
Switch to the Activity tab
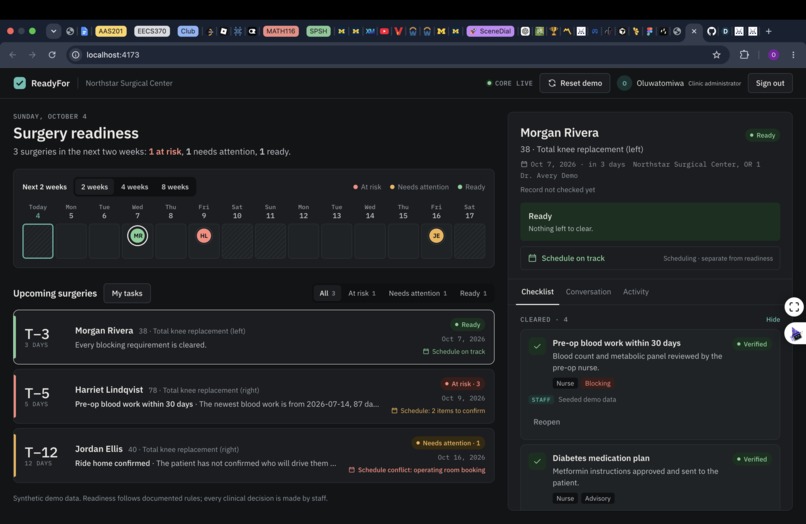[x=636, y=292]
